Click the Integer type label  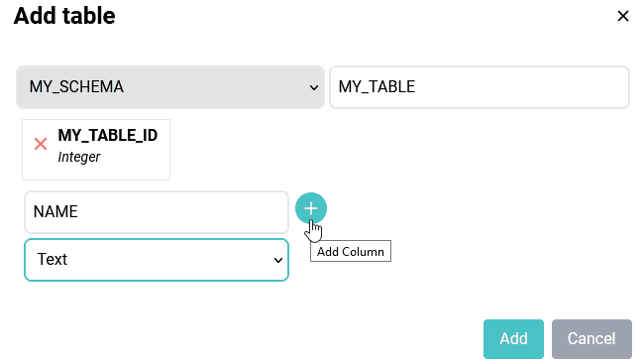[79, 157]
